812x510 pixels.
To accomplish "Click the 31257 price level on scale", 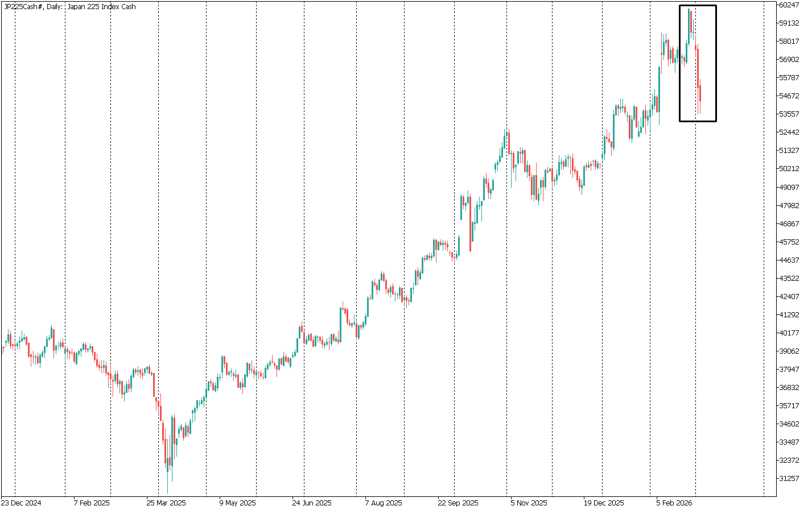I will pos(790,479).
